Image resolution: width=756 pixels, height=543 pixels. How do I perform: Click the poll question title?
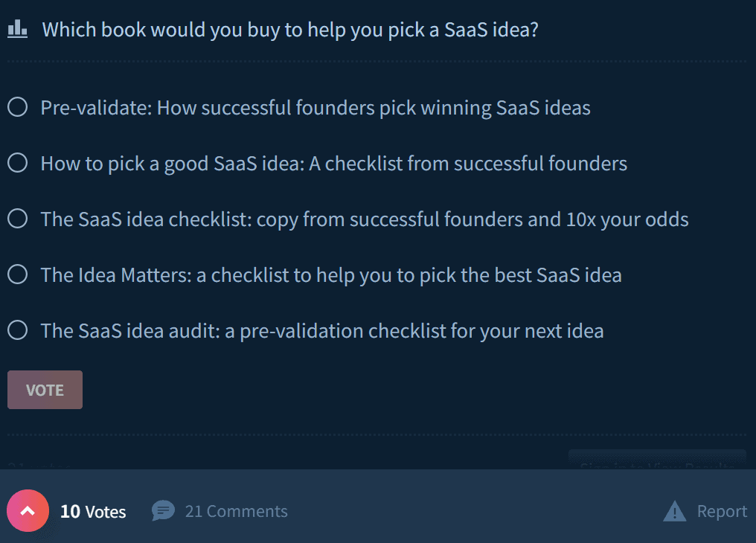click(290, 30)
